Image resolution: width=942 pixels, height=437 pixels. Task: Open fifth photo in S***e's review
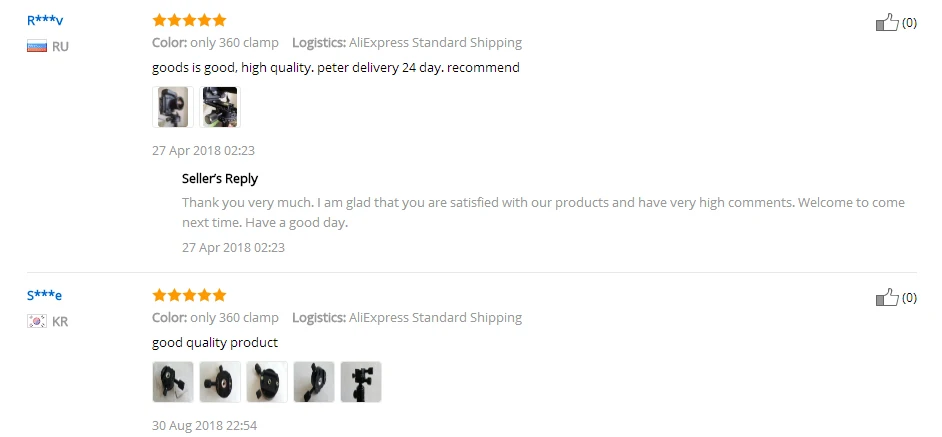pyautogui.click(x=361, y=382)
